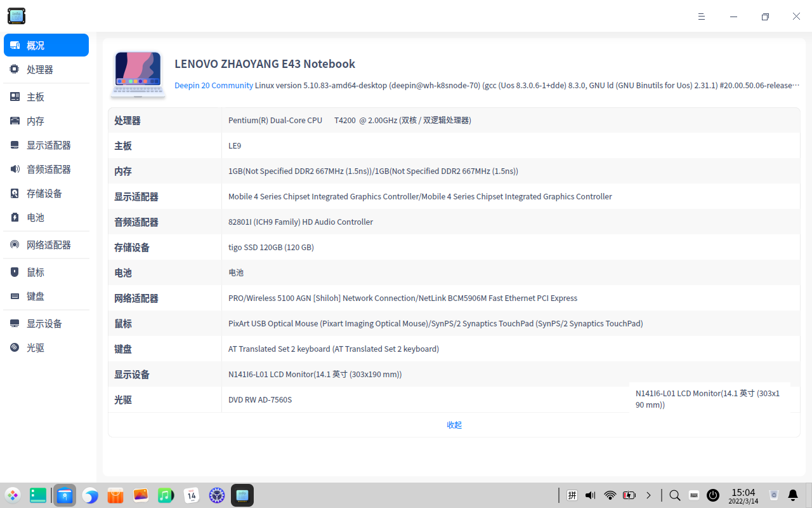Open 存储设备 in the sidebar

46,193
